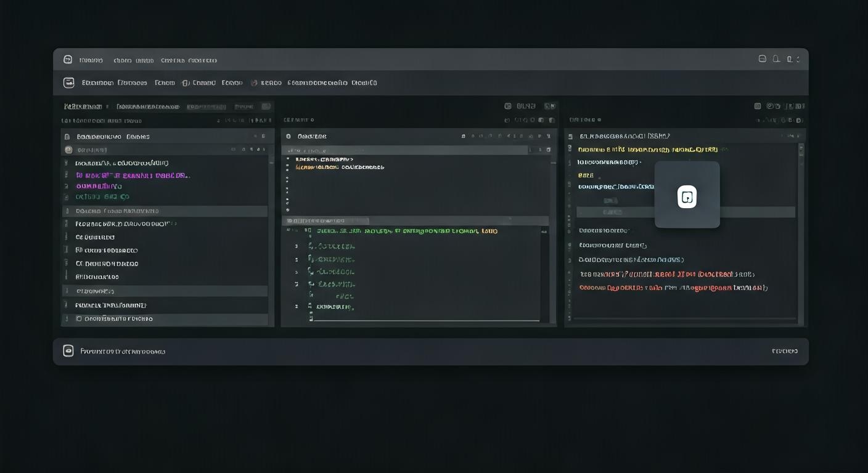This screenshot has width=868, height=473.
Task: Click the white icon in the floating popup
Action: click(687, 197)
